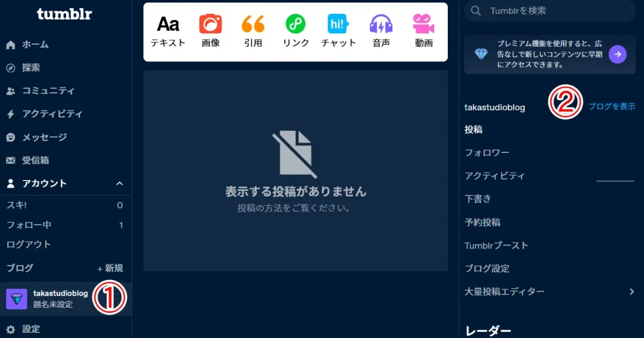Click the premium feature banner text
The width and height of the screenshot is (644, 338).
(x=550, y=54)
